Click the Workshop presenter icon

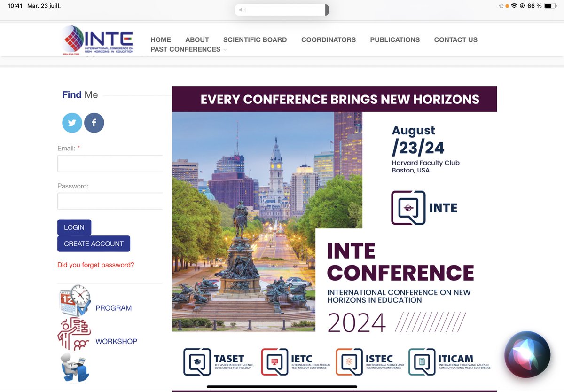pyautogui.click(x=74, y=334)
